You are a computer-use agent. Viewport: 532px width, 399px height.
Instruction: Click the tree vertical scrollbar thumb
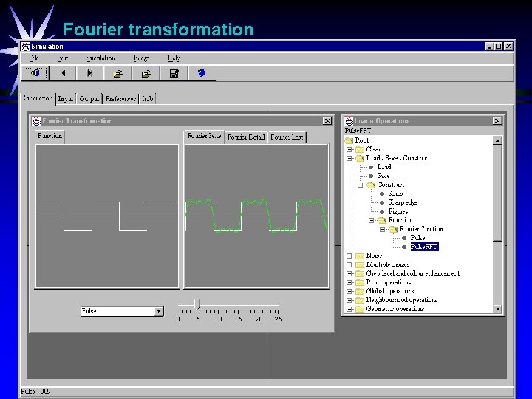497,193
